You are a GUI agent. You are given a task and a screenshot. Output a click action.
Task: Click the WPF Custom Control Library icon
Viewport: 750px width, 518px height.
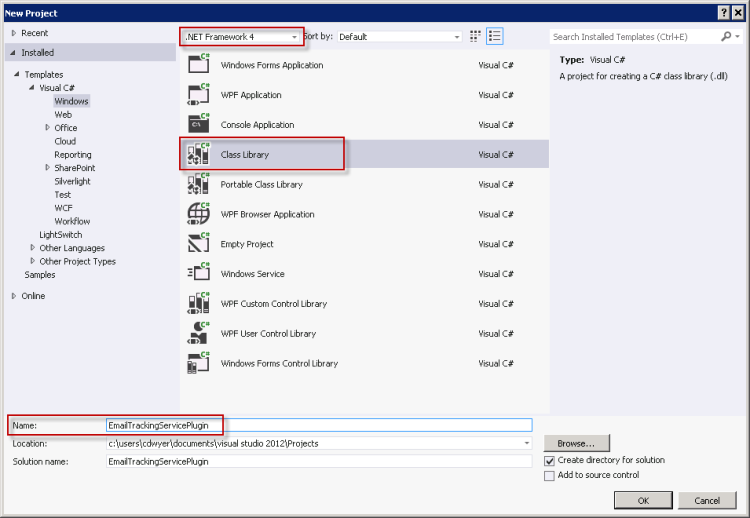[x=199, y=303]
